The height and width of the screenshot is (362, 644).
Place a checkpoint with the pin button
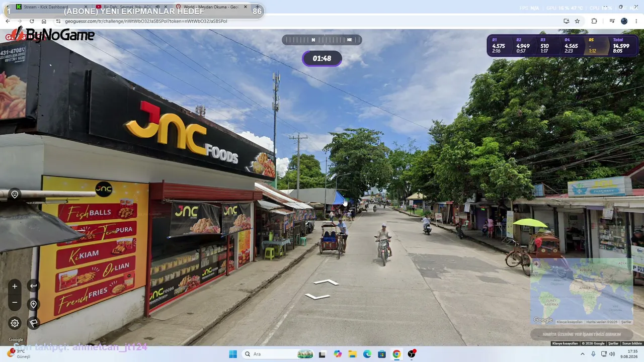[x=33, y=304]
